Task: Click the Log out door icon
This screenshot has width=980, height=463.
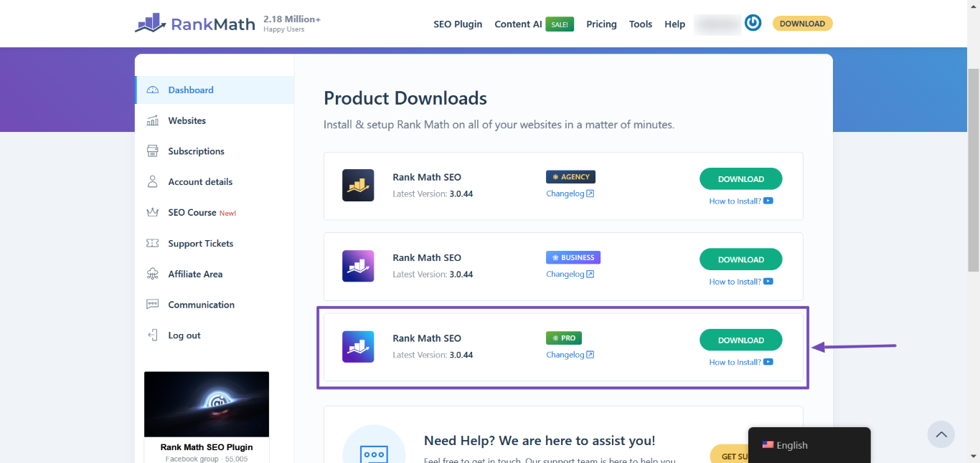Action: [x=152, y=335]
